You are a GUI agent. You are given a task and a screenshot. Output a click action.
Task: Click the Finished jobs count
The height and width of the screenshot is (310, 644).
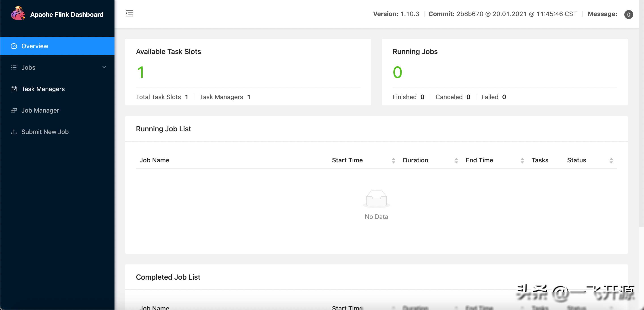[x=408, y=97]
